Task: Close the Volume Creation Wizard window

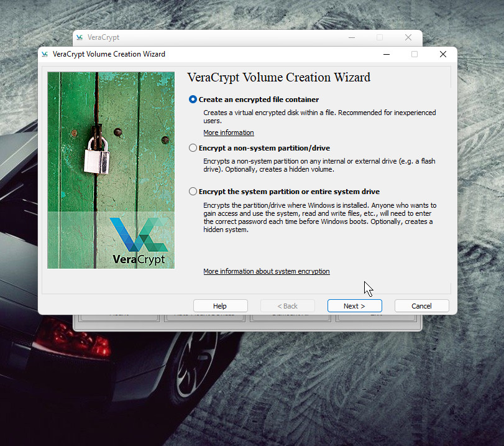Action: click(443, 54)
